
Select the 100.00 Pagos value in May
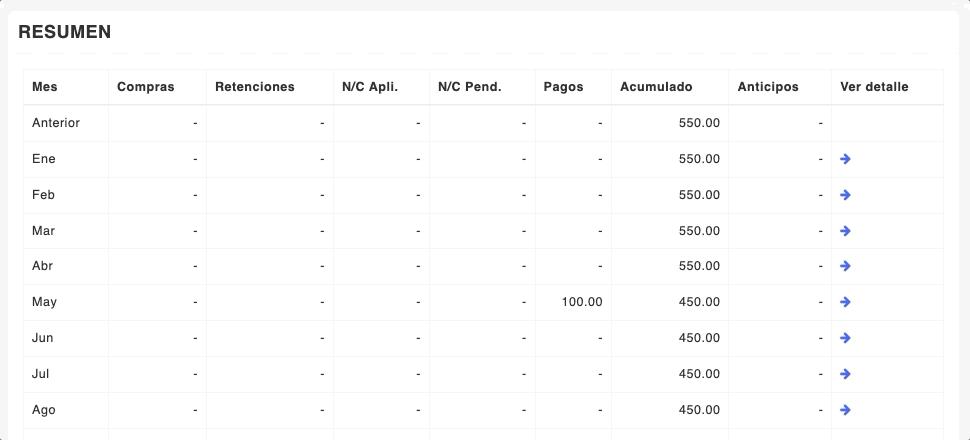coord(582,302)
